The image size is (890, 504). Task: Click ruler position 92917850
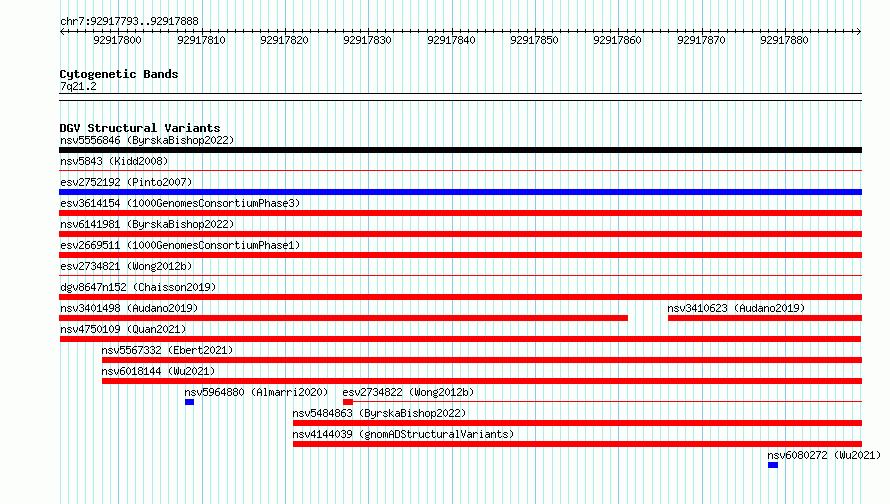pyautogui.click(x=534, y=40)
